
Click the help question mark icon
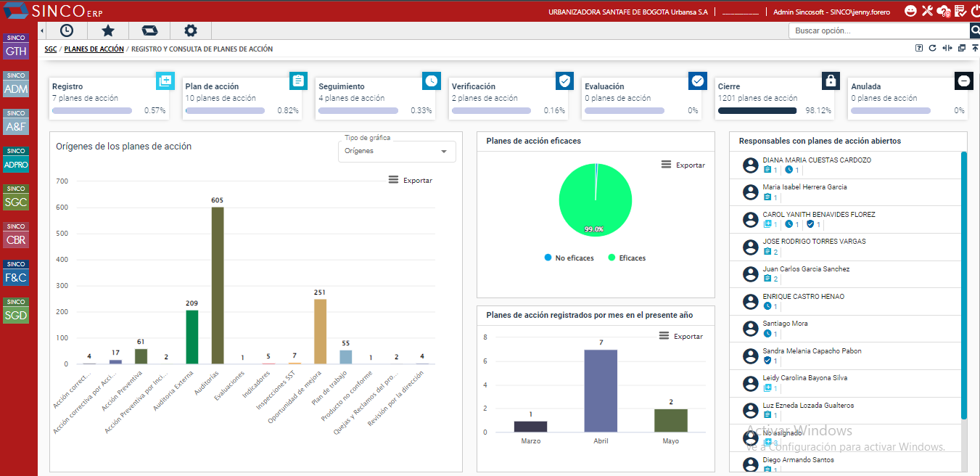pyautogui.click(x=919, y=49)
